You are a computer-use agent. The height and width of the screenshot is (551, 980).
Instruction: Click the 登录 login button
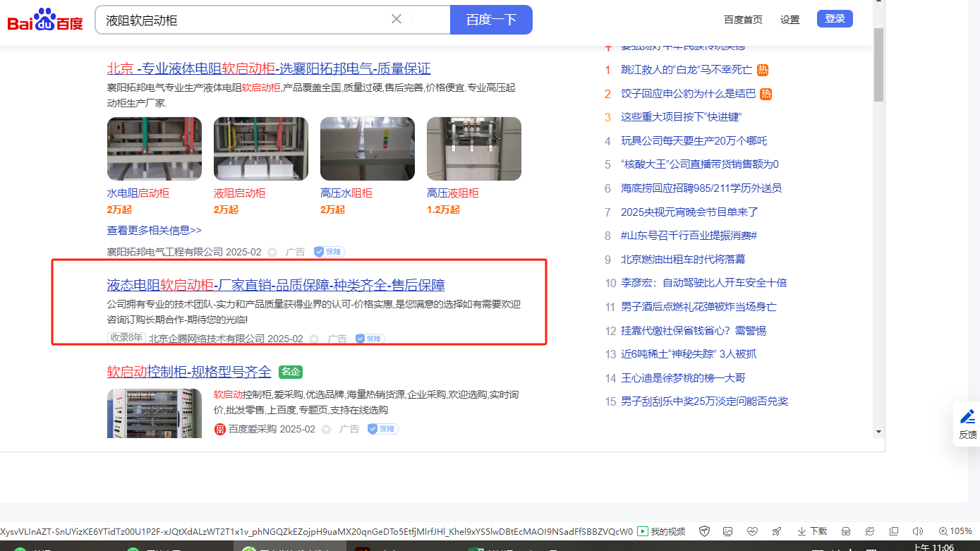tap(835, 19)
